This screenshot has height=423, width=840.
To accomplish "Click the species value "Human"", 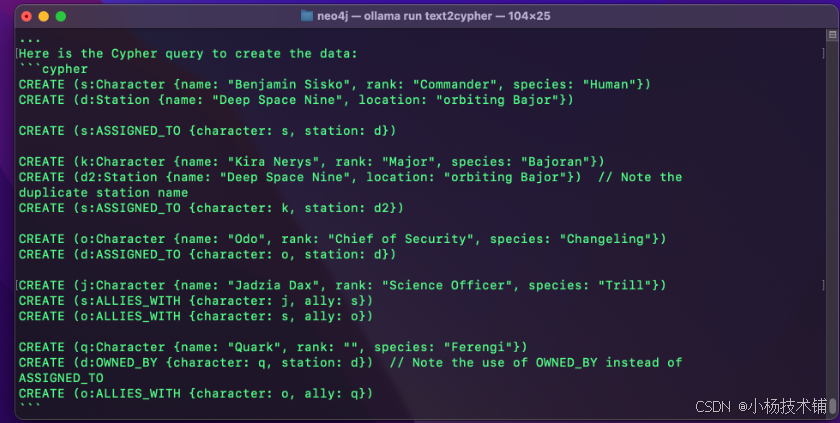I will pyautogui.click(x=609, y=85).
